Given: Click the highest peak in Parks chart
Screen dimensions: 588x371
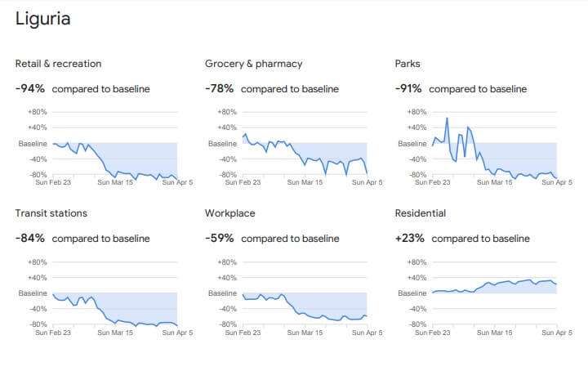Looking at the screenshot, I should pyautogui.click(x=447, y=118).
